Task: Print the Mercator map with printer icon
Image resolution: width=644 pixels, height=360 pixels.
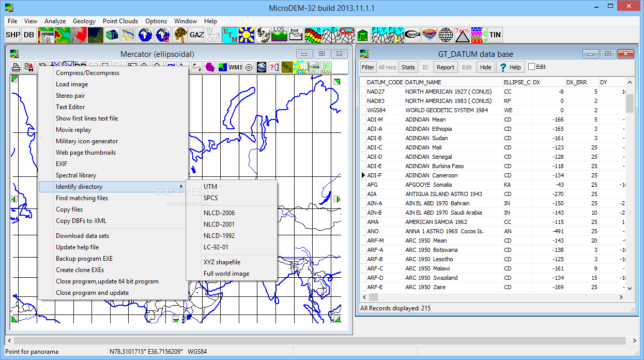Action: [16, 67]
